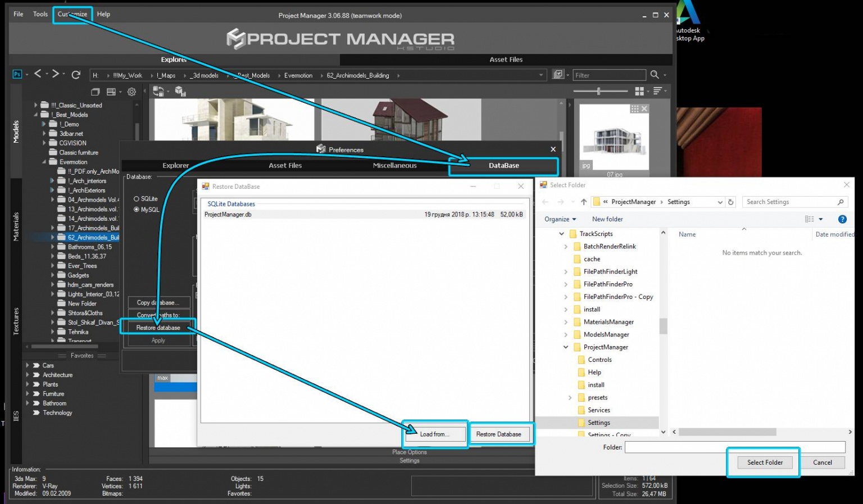The image size is (863, 504).
Task: Change view layout icon in the Select Folder dialog
Action: click(x=810, y=219)
